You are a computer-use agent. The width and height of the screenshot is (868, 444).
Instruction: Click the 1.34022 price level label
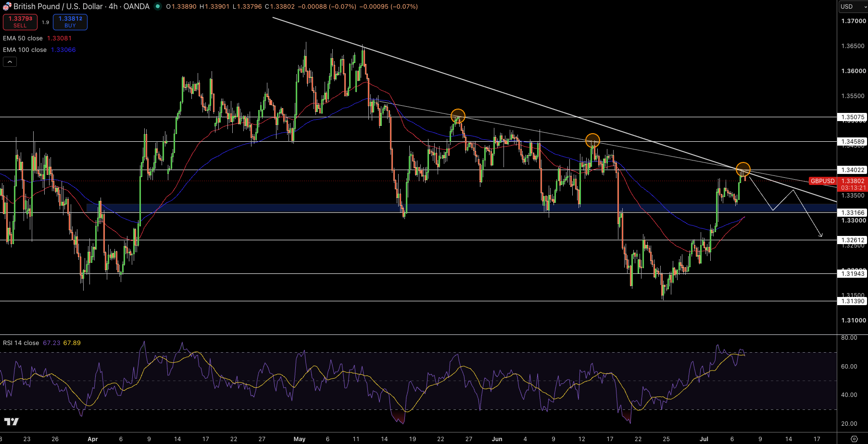click(853, 170)
